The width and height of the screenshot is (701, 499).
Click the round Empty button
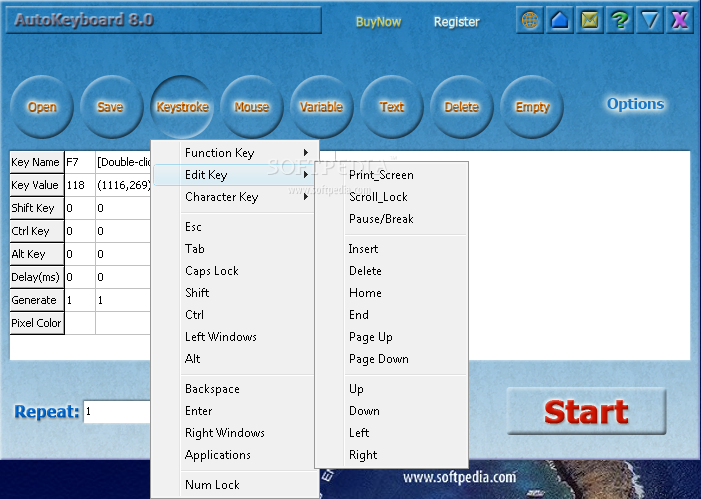point(532,107)
